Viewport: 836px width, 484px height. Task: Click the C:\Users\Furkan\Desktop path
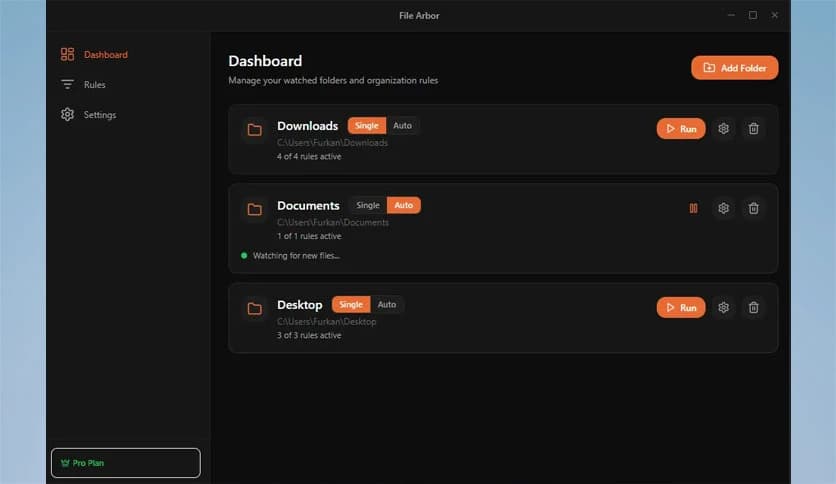326,321
